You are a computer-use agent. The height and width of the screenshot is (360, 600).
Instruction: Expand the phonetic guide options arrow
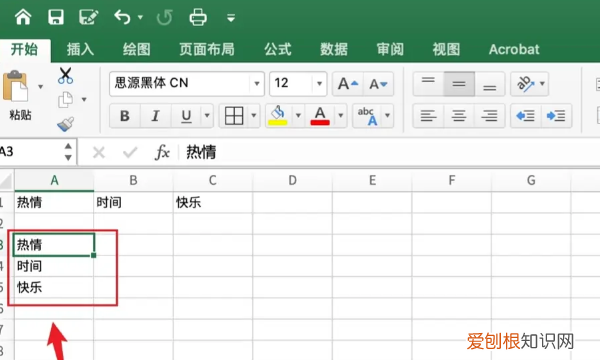pyautogui.click(x=388, y=116)
